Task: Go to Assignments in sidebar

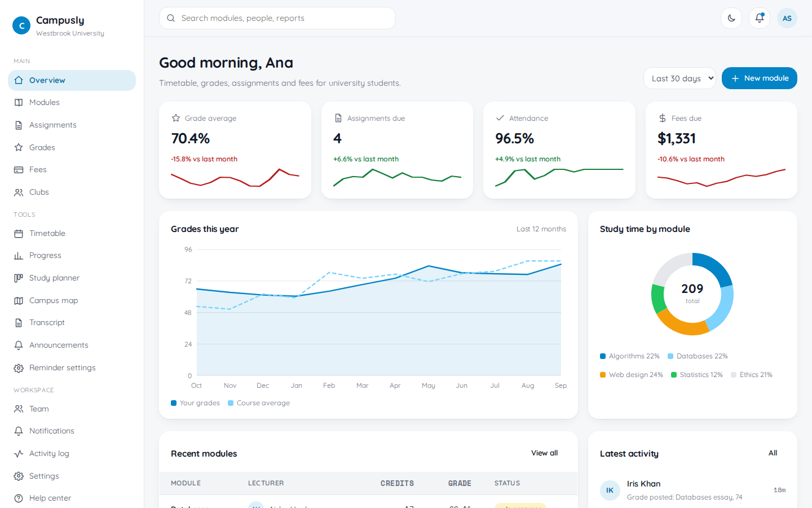Action: 72,125
